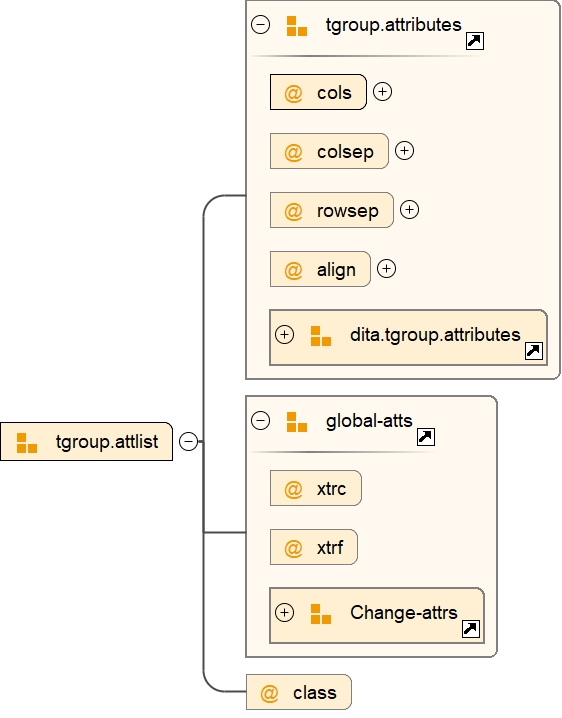Click the tgroup.attlist group icon
Screen dimensions: 562x718
coord(27,443)
